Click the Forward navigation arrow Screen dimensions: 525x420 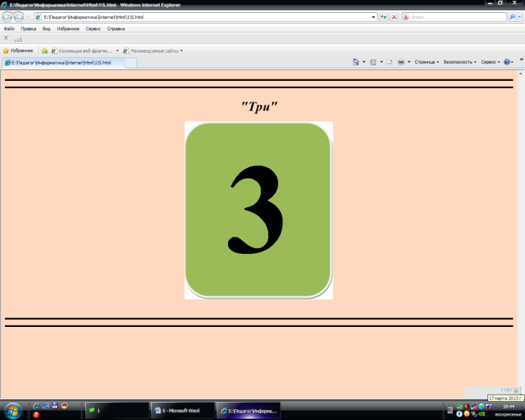click(19, 17)
